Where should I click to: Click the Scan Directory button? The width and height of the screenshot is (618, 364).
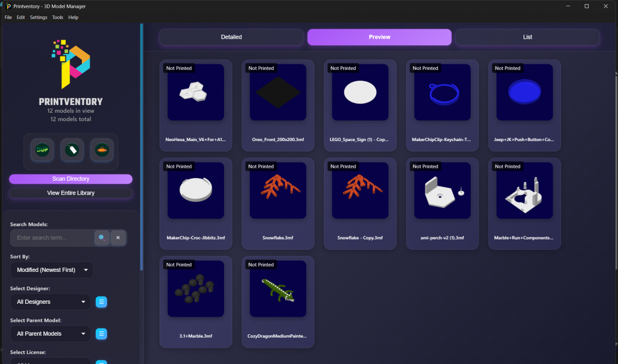coord(71,179)
